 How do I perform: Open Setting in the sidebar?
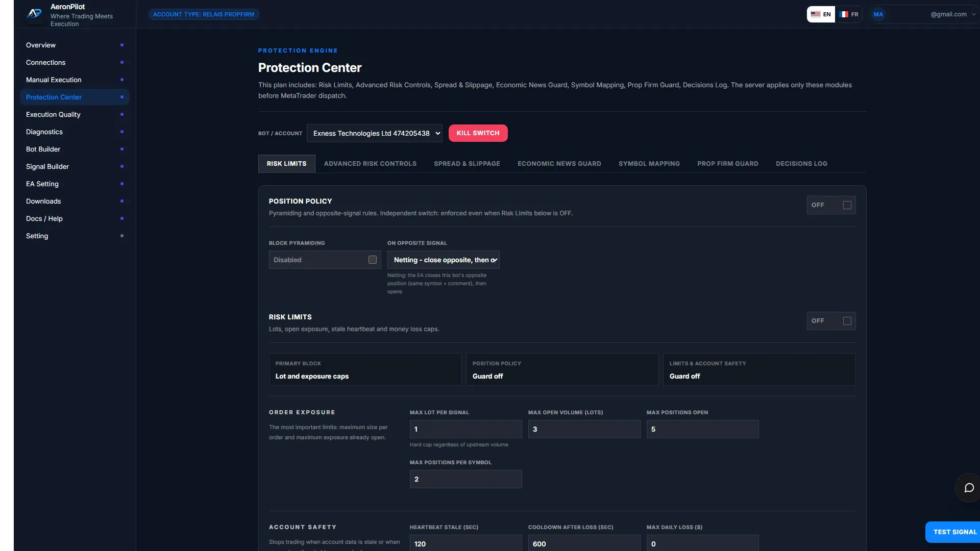[x=75, y=236]
